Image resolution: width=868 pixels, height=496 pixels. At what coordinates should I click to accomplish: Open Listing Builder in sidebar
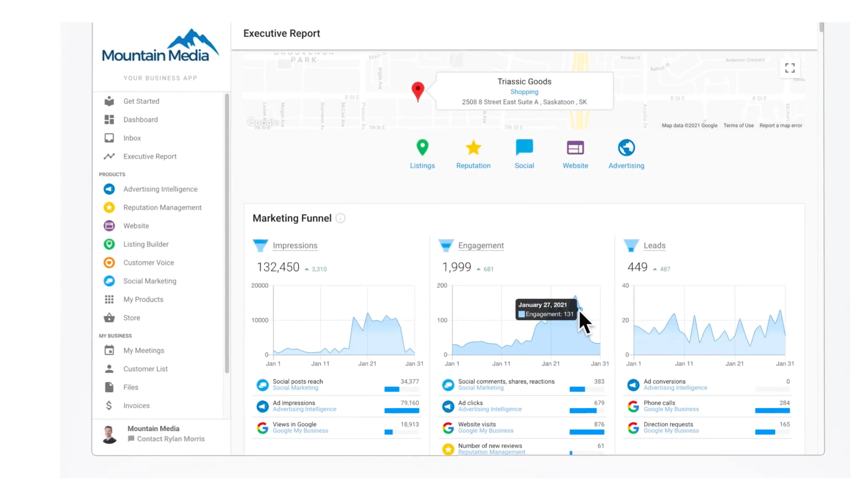[146, 244]
